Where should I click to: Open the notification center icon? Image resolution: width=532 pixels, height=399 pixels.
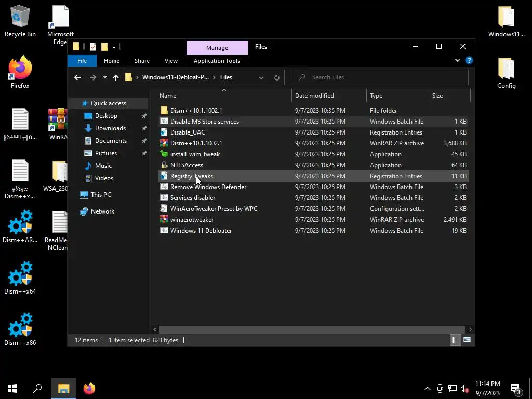point(516,389)
